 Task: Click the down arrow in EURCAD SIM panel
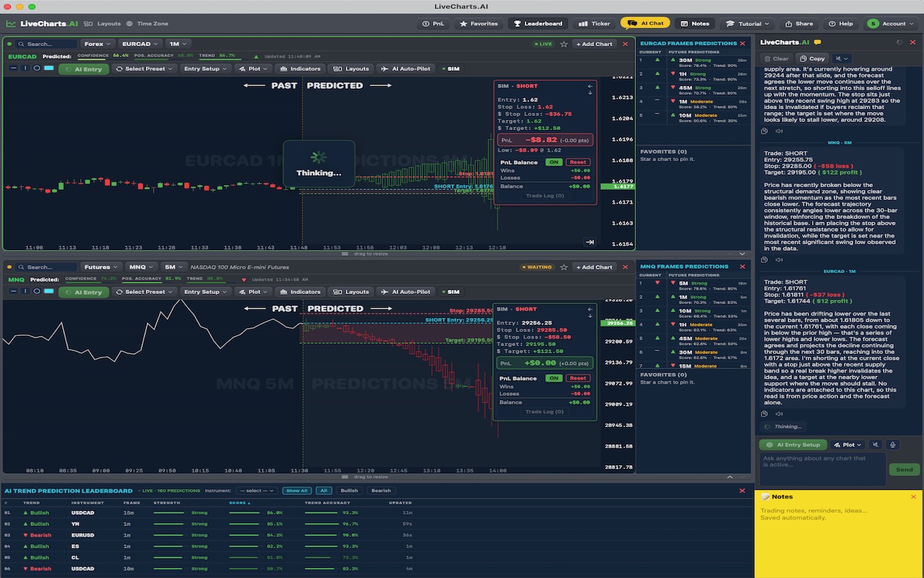point(590,92)
